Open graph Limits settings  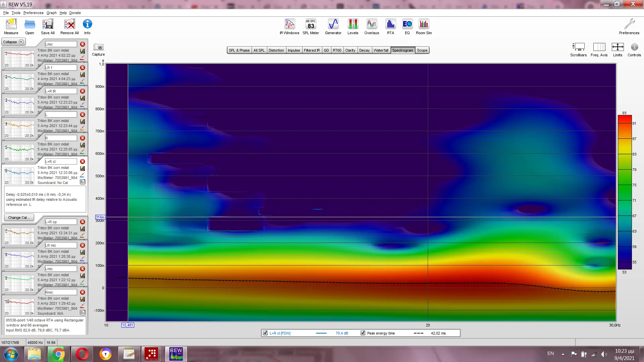tap(618, 47)
